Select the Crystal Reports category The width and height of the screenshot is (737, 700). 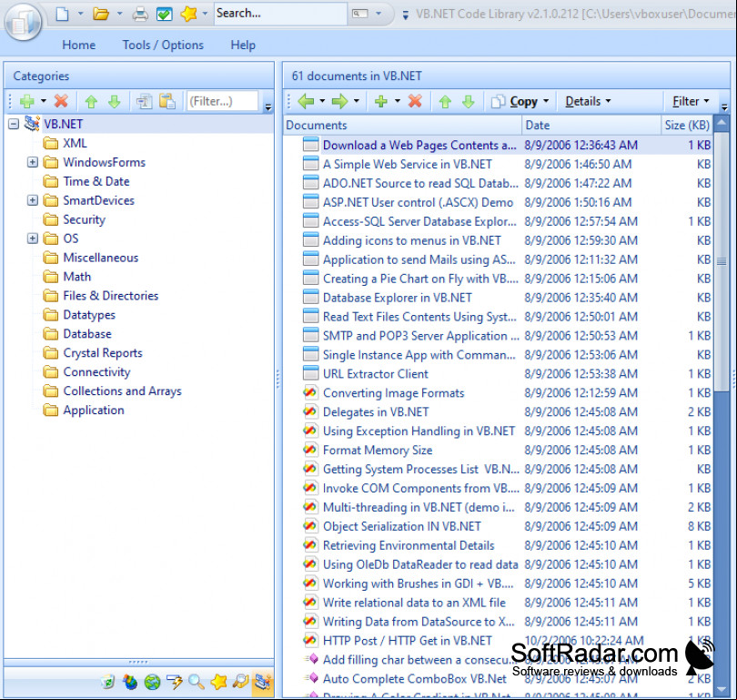tap(103, 353)
